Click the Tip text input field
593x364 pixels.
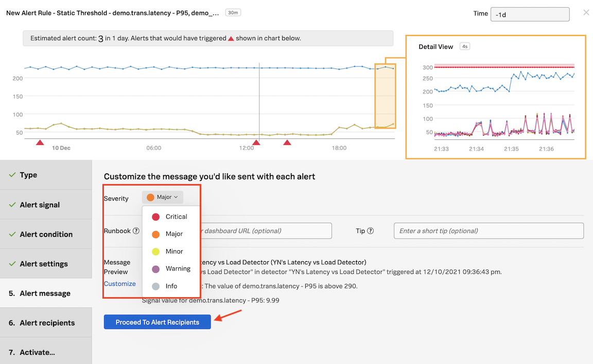pyautogui.click(x=488, y=231)
